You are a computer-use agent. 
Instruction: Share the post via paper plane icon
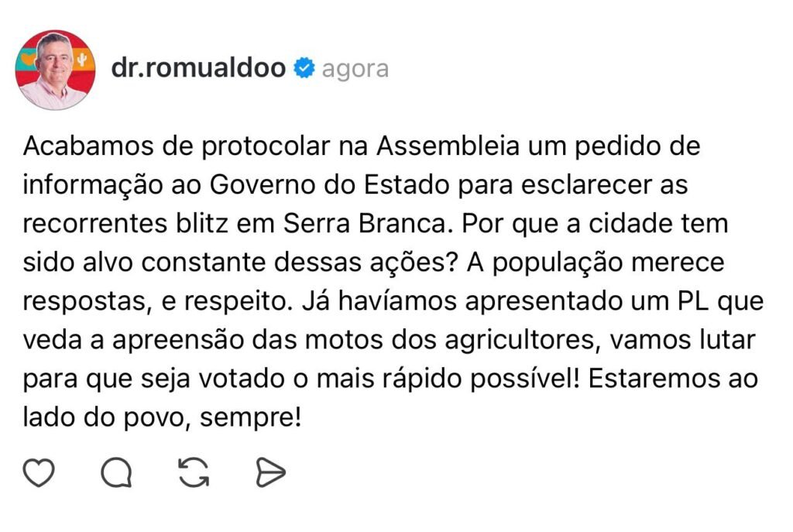pyautogui.click(x=270, y=473)
